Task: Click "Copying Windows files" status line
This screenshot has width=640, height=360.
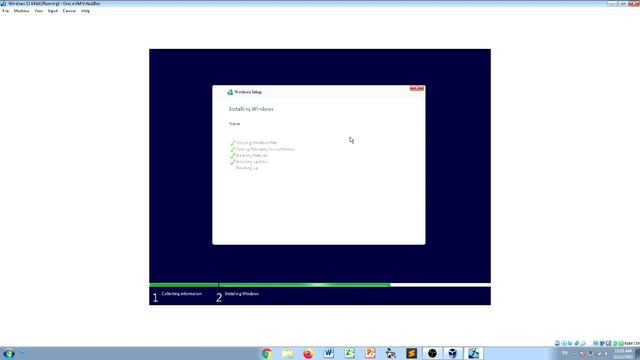Action: [x=256, y=142]
